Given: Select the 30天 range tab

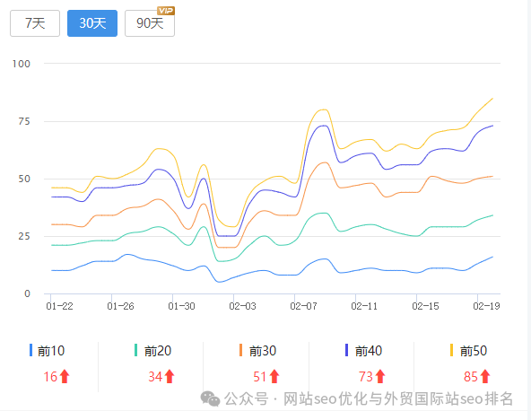Looking at the screenshot, I should [92, 23].
